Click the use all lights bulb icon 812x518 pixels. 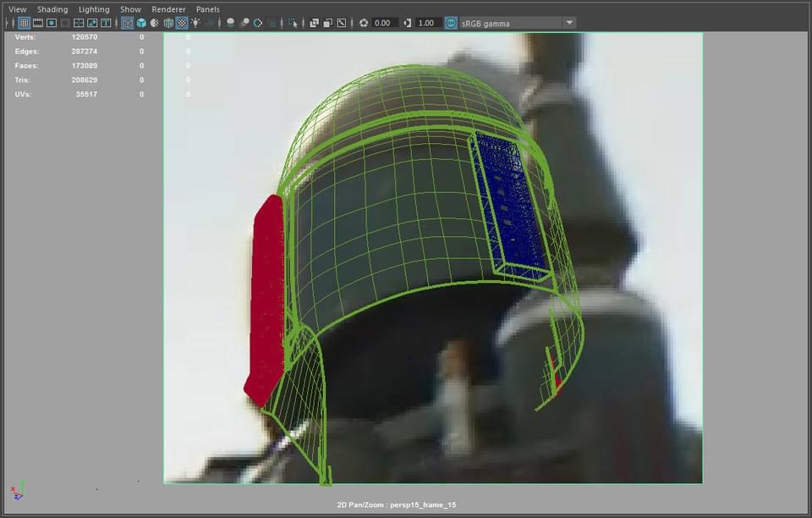(x=195, y=23)
